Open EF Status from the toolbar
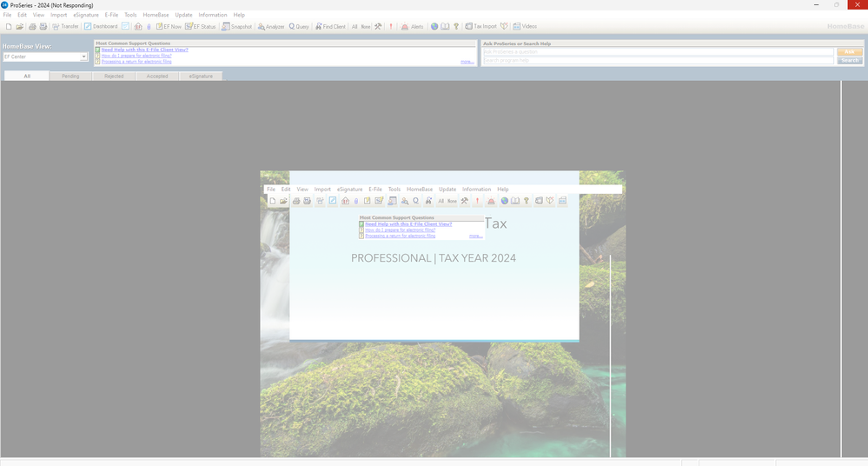 pyautogui.click(x=201, y=27)
